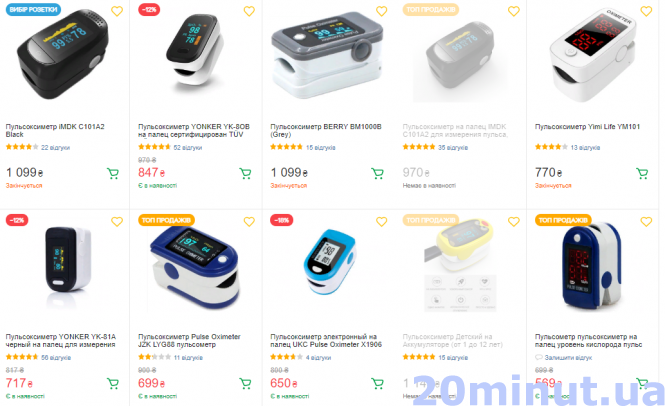665x406 pixels.
Task: Open 52 відгуки reviews for YONKER YK-8OB
Action: 188,148
